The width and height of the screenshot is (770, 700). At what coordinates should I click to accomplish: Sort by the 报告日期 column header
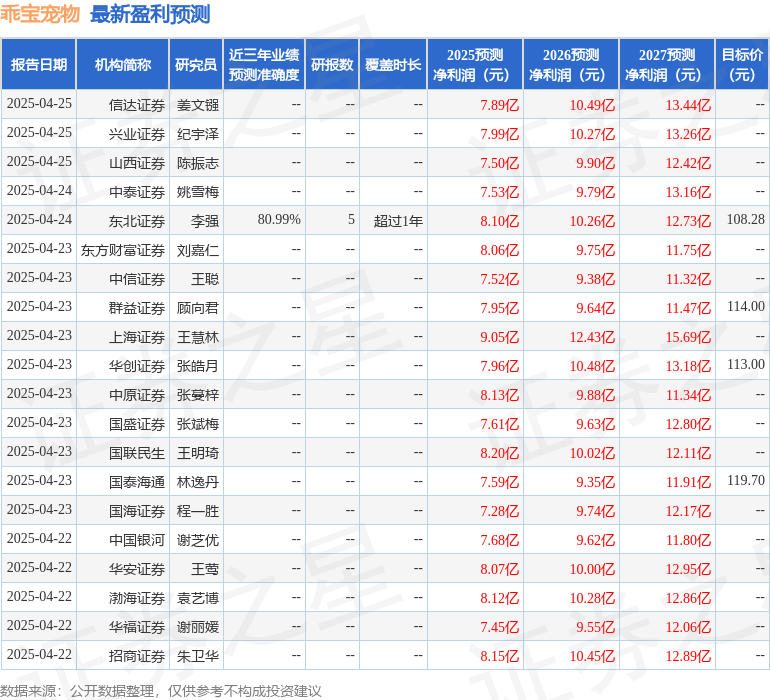[x=39, y=65]
